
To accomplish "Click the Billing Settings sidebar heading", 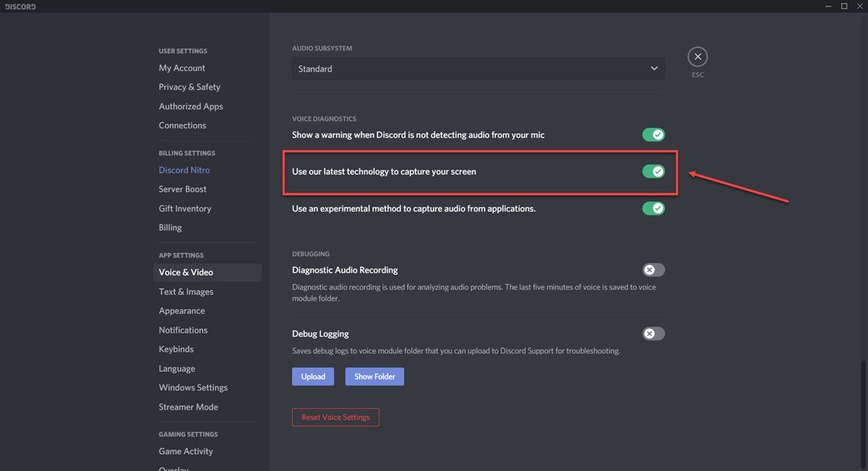I will (187, 153).
